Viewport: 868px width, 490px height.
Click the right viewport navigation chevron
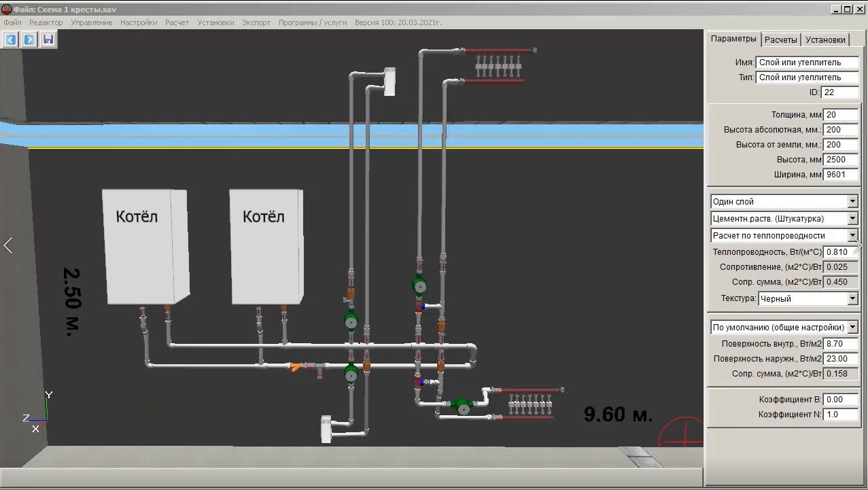859,245
